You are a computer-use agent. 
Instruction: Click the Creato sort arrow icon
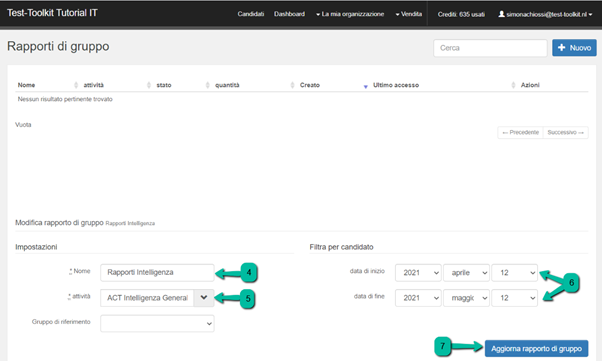point(366,86)
